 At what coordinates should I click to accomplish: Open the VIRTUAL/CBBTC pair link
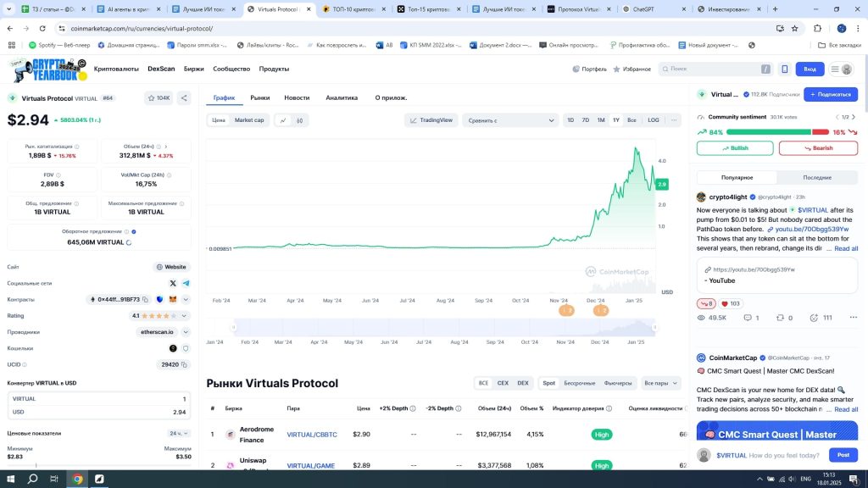click(x=312, y=435)
